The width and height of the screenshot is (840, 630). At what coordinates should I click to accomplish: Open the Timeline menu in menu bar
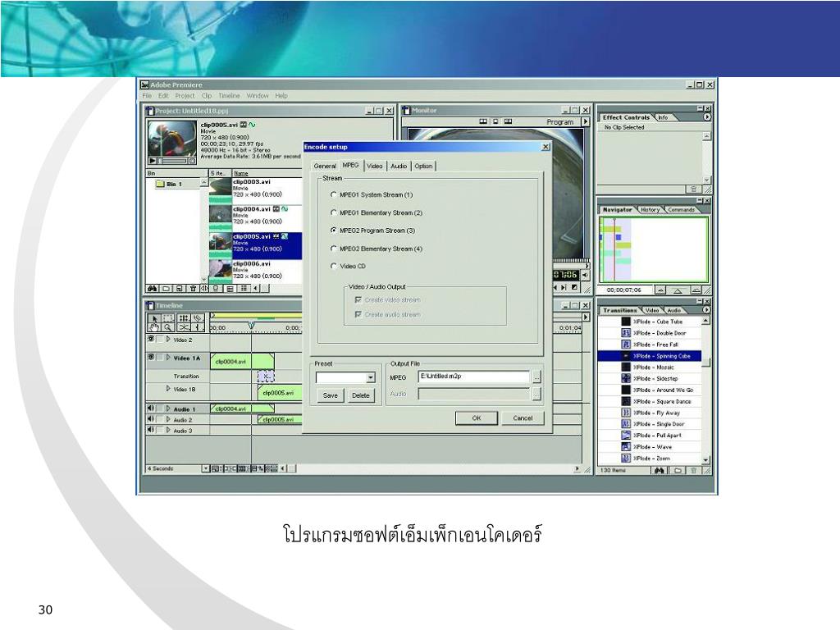point(229,96)
